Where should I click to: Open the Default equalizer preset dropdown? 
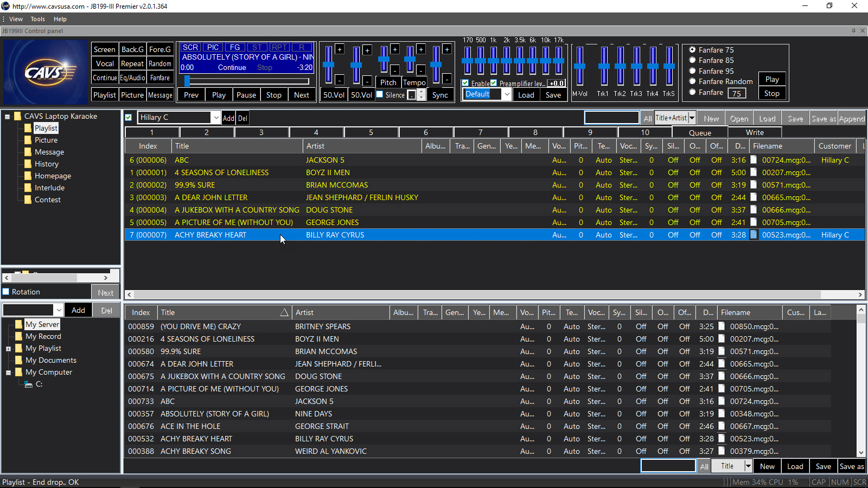pos(507,94)
